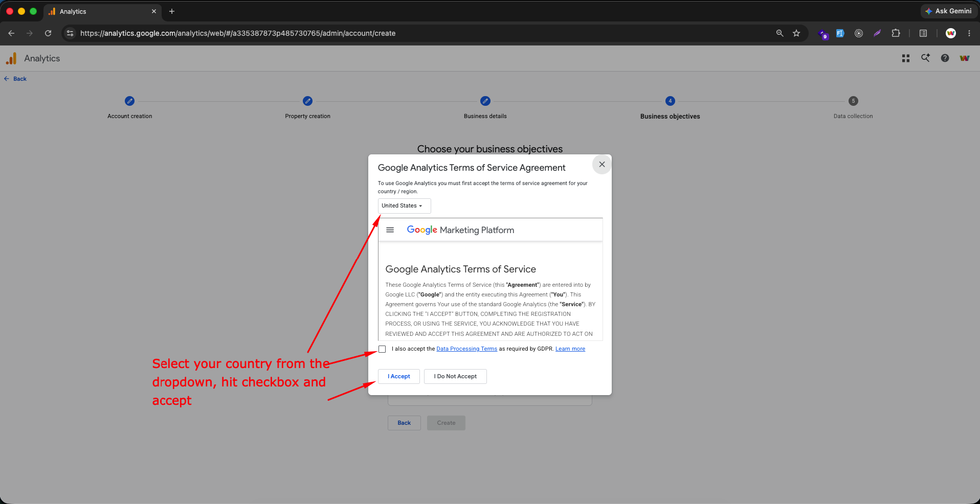Close the Analytics browser tab
Image resolution: width=980 pixels, height=504 pixels.
[154, 11]
